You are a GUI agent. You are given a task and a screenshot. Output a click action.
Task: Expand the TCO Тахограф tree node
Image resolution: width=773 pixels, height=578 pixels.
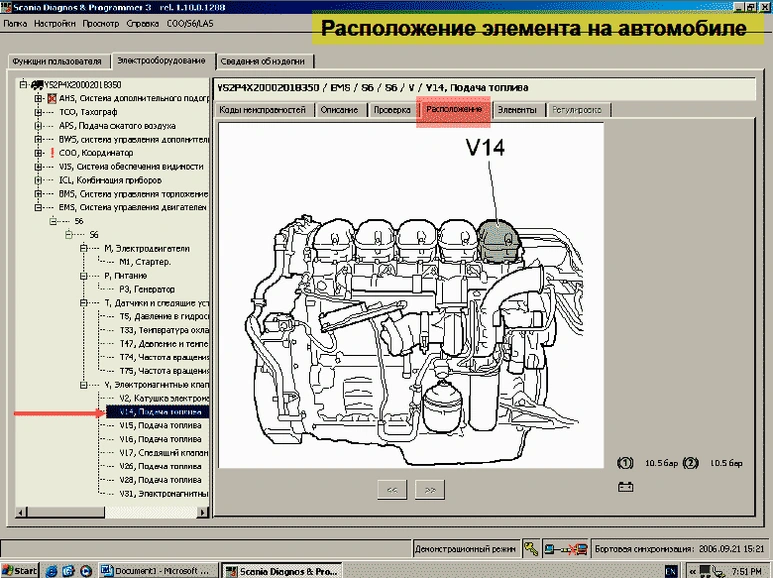coord(38,113)
